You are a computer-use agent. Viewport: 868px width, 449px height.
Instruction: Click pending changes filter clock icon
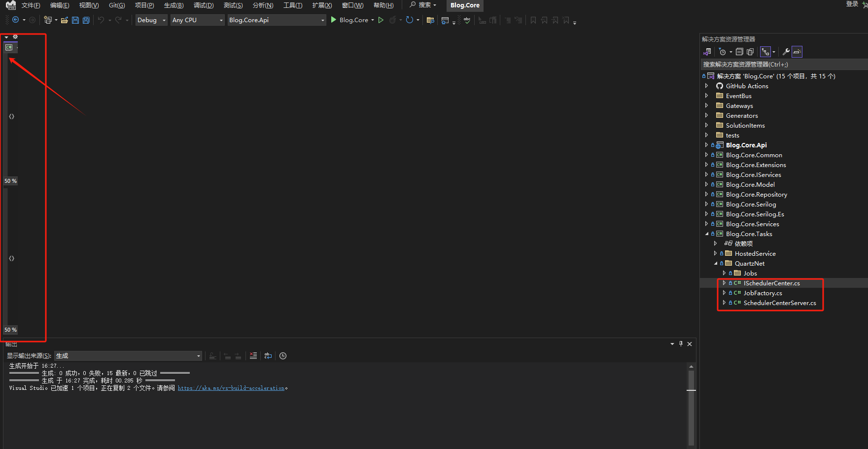[722, 52]
